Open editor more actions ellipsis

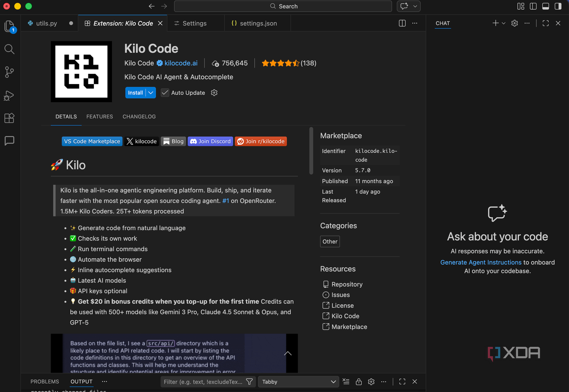tap(415, 23)
